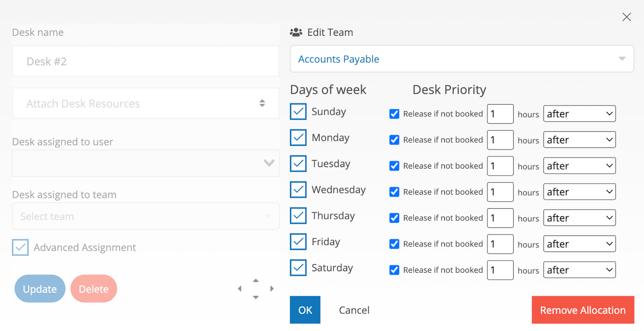The height and width of the screenshot is (331, 644).
Task: Click the Edit Team people icon
Action: coord(296,32)
